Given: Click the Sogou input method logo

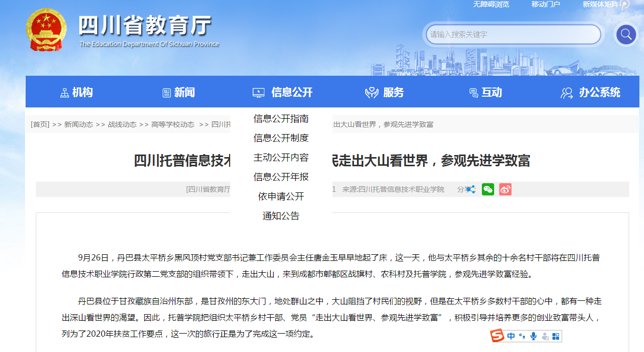Looking at the screenshot, I should point(497,336).
